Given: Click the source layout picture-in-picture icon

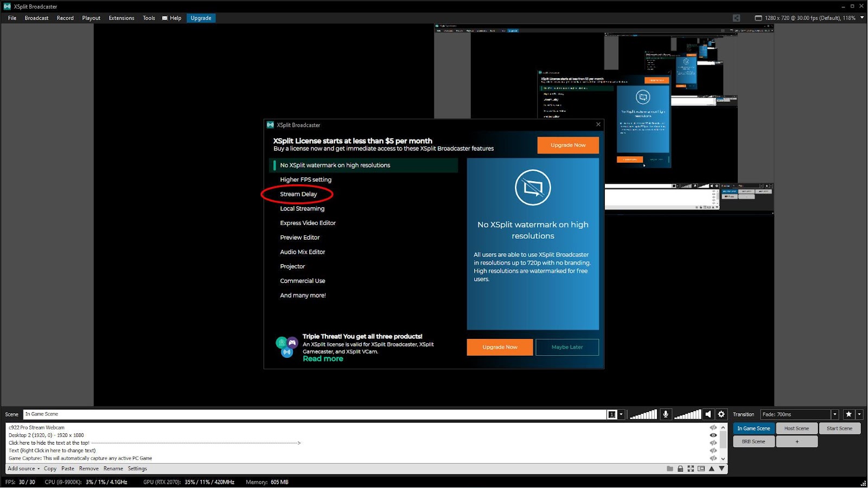Looking at the screenshot, I should (701, 468).
